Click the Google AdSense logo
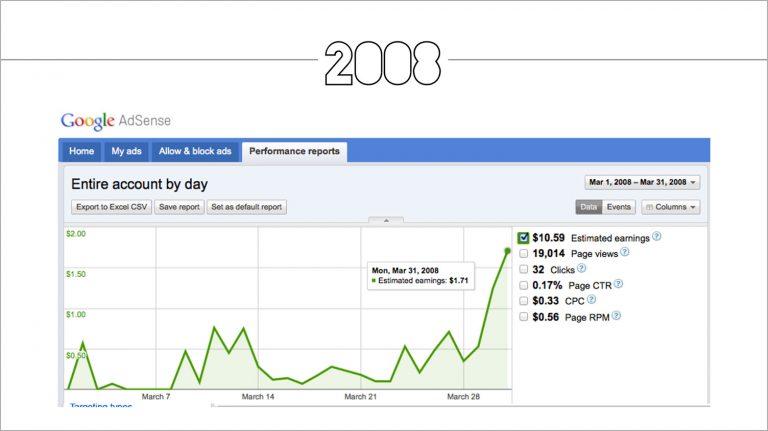This screenshot has height=431, width=768. click(x=116, y=121)
